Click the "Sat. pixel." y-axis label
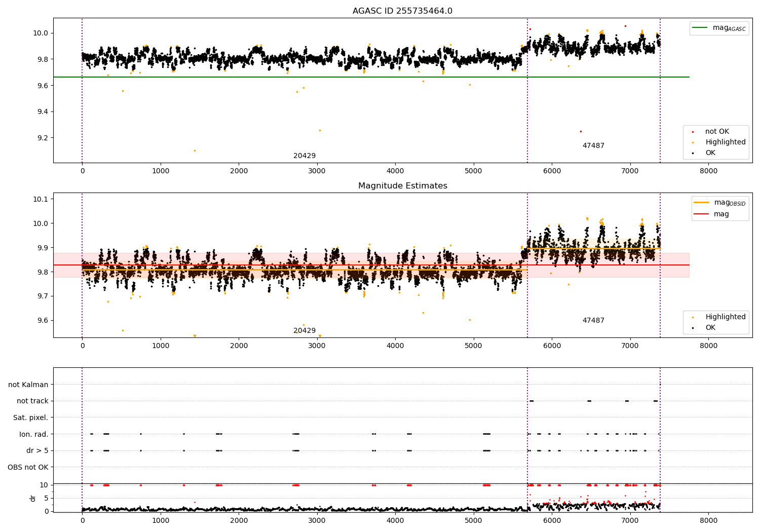This screenshot has height=532, width=760. [x=30, y=417]
